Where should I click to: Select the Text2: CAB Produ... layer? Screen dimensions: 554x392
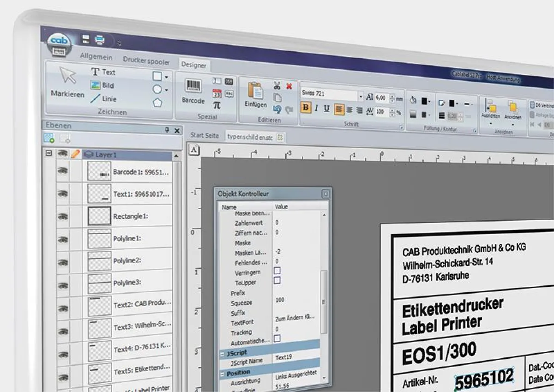click(x=142, y=304)
